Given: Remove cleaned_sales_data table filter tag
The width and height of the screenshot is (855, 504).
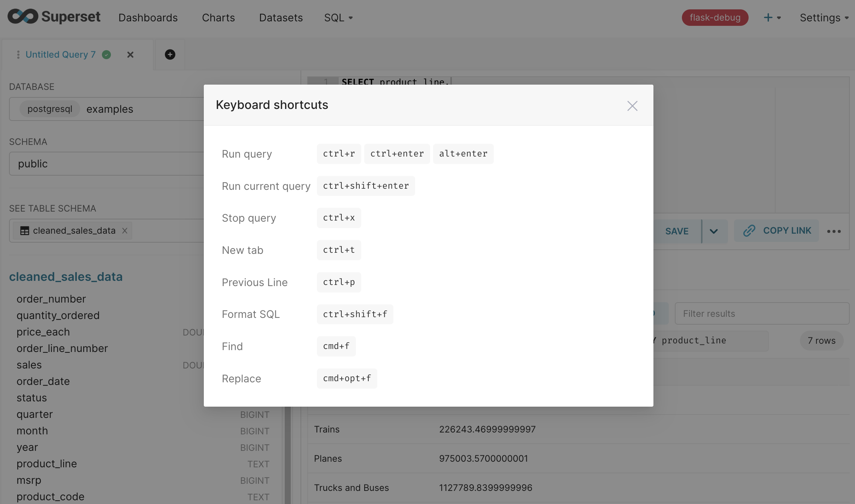Looking at the screenshot, I should tap(124, 230).
